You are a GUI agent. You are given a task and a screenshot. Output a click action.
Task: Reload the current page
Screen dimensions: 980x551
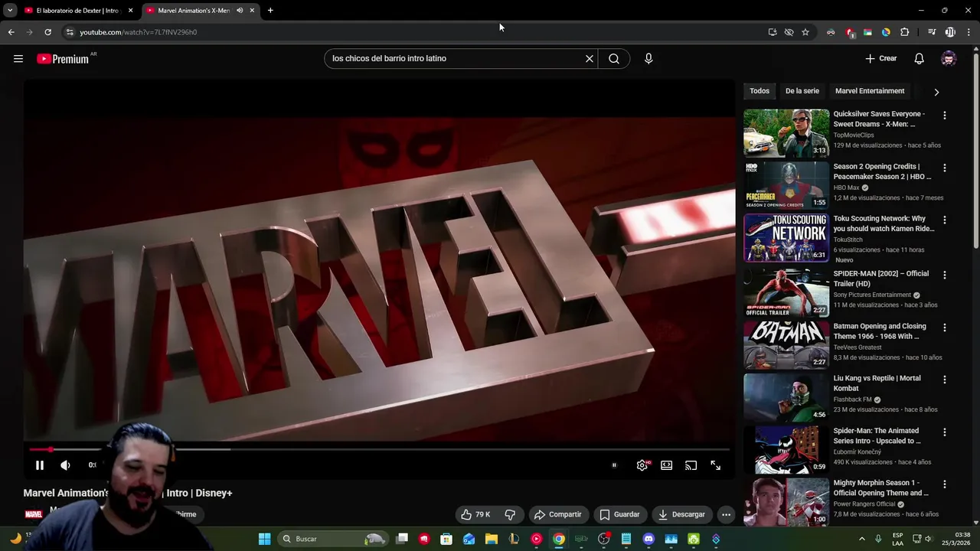(x=47, y=32)
